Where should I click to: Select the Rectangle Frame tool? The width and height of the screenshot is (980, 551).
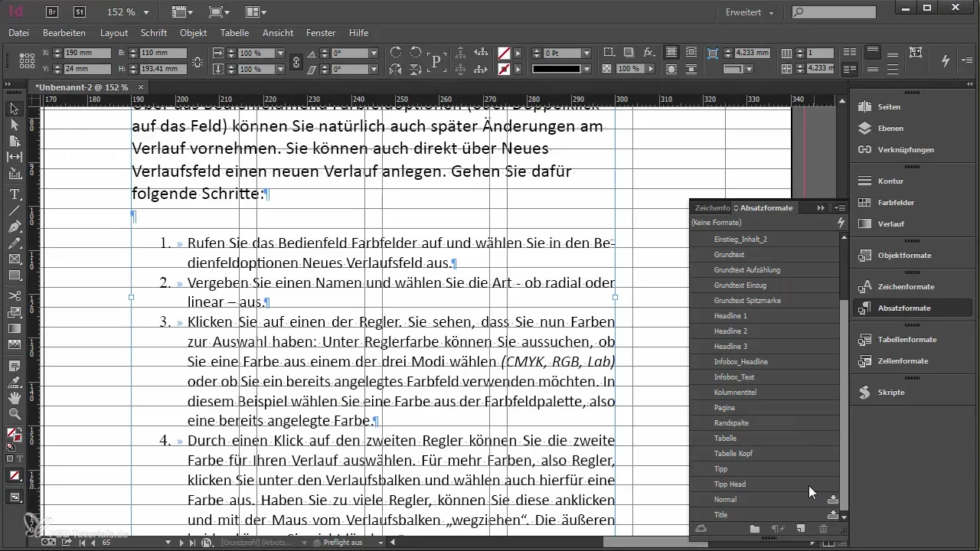click(x=14, y=259)
